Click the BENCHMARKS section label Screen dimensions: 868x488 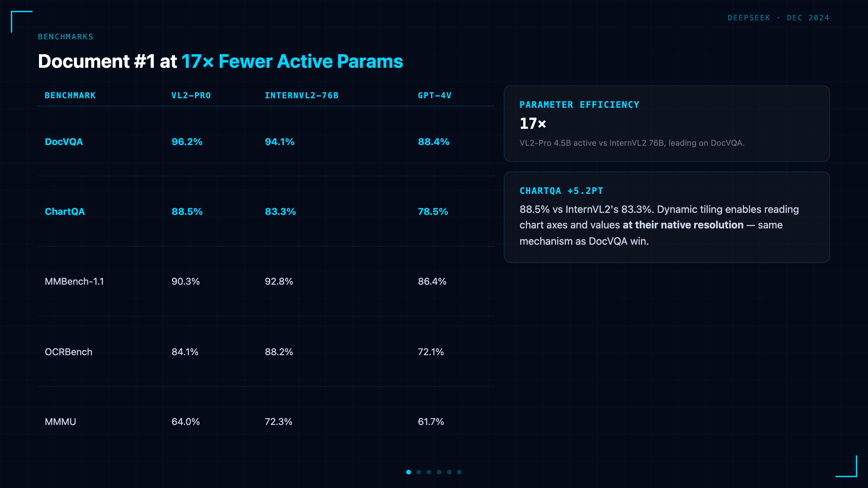click(x=66, y=37)
